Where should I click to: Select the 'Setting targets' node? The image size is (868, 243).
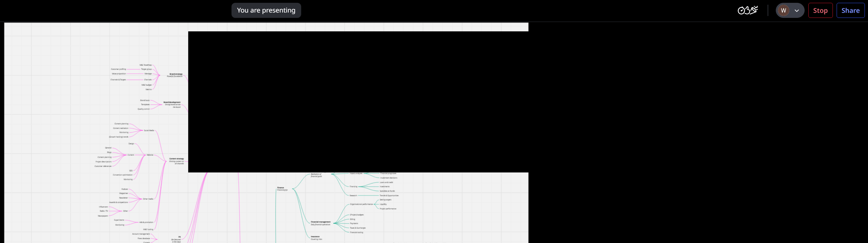386,200
